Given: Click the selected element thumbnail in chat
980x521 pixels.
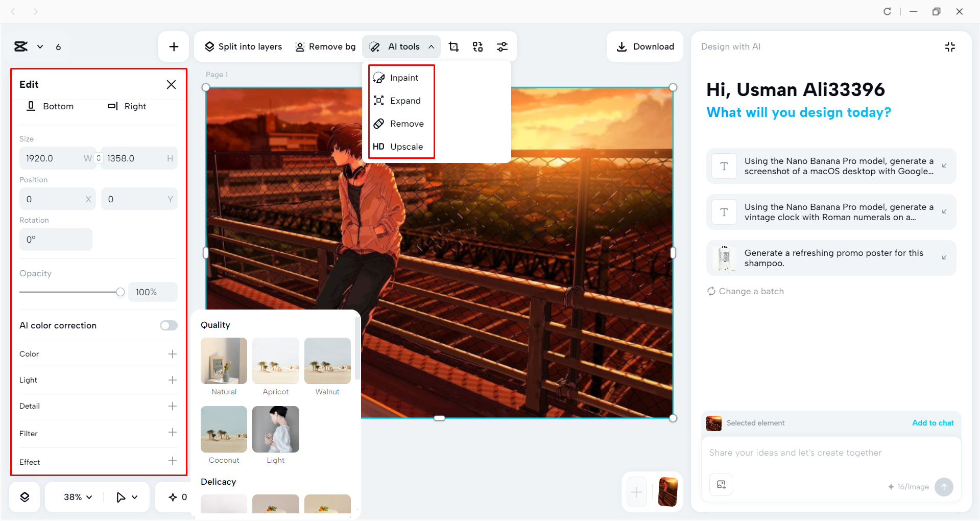Looking at the screenshot, I should point(714,423).
